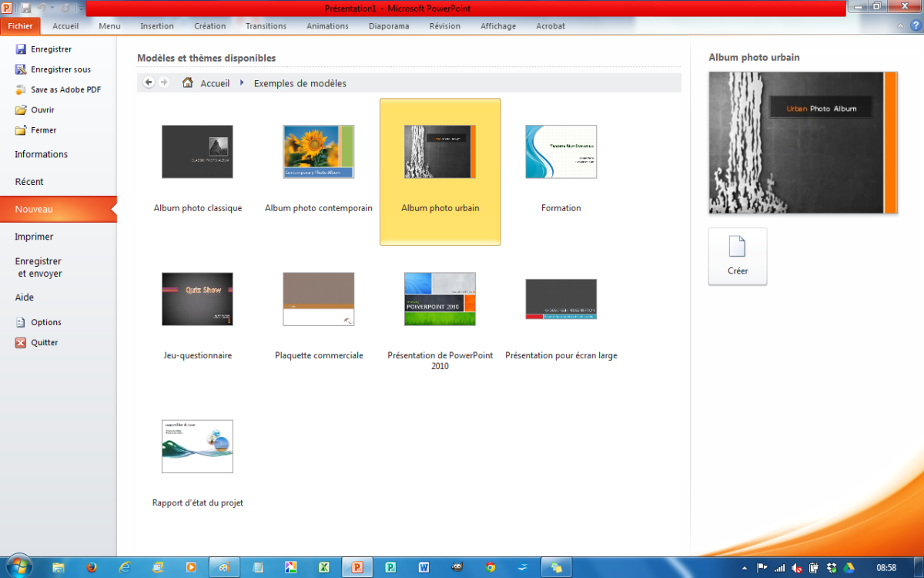Switch to the Accueil ribbon tab
Image resolution: width=924 pixels, height=578 pixels.
pos(65,26)
